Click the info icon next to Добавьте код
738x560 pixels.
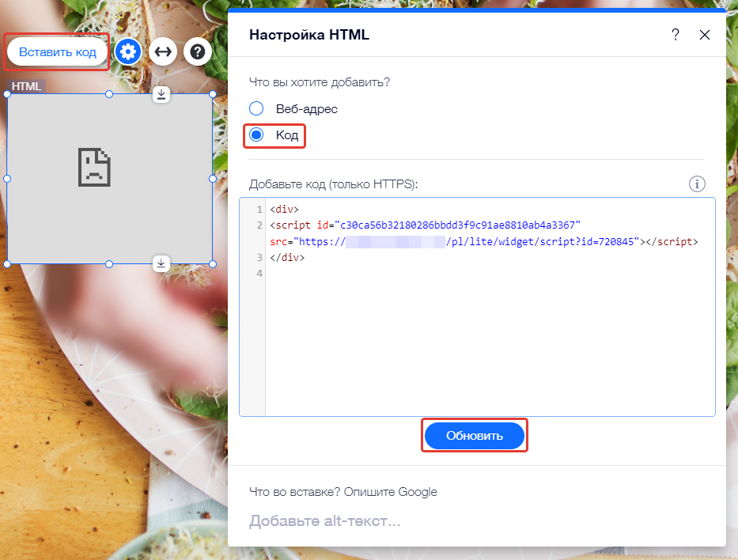tap(697, 184)
